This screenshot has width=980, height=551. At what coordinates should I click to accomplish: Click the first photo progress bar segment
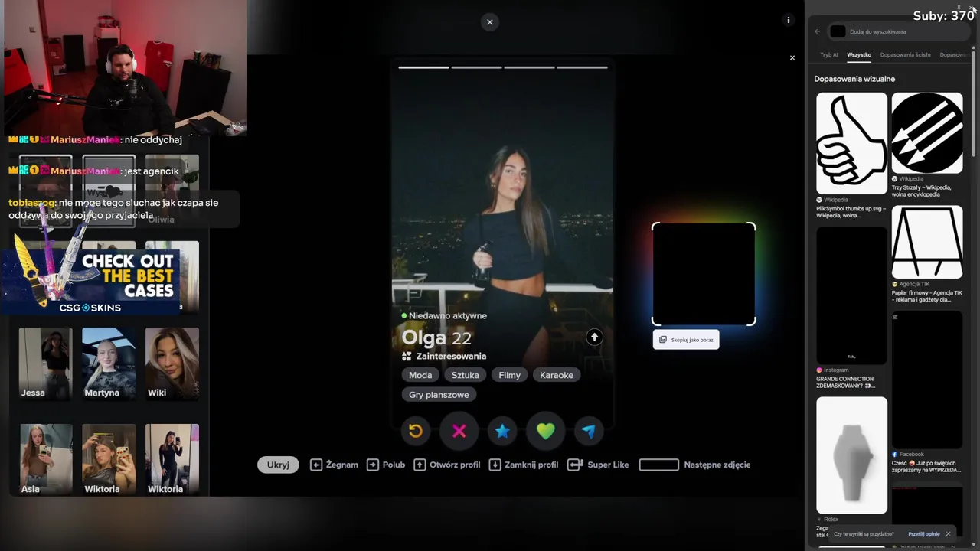[423, 67]
